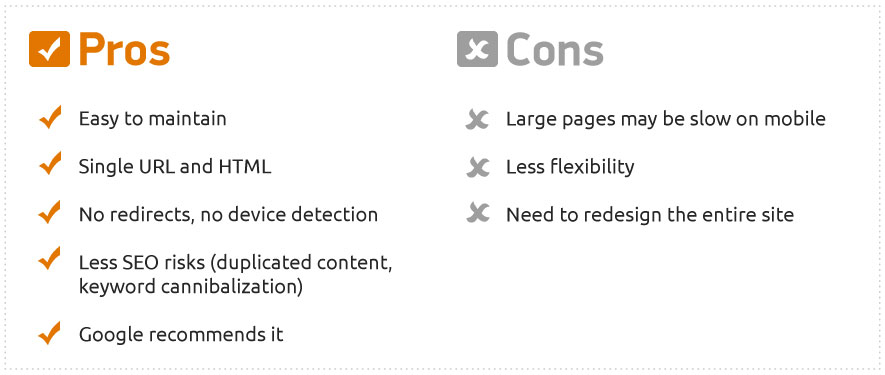Select the Pros heading text

tap(125, 49)
